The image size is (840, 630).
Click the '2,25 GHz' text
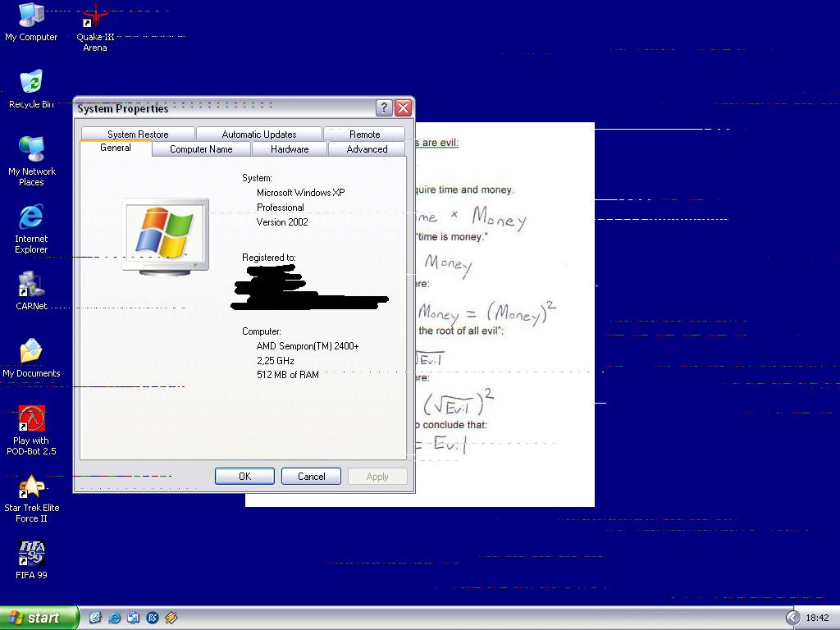(x=276, y=361)
